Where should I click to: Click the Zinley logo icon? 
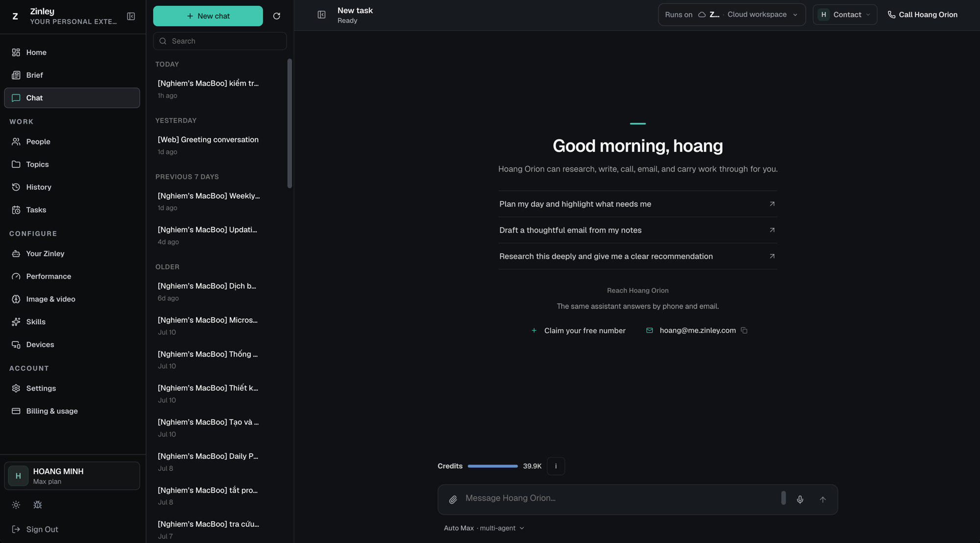click(15, 16)
